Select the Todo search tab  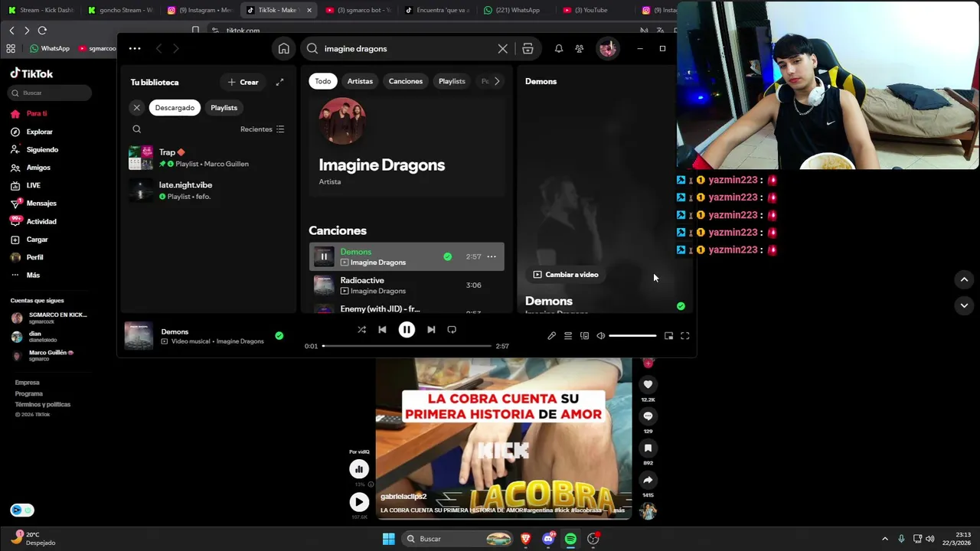click(x=323, y=81)
